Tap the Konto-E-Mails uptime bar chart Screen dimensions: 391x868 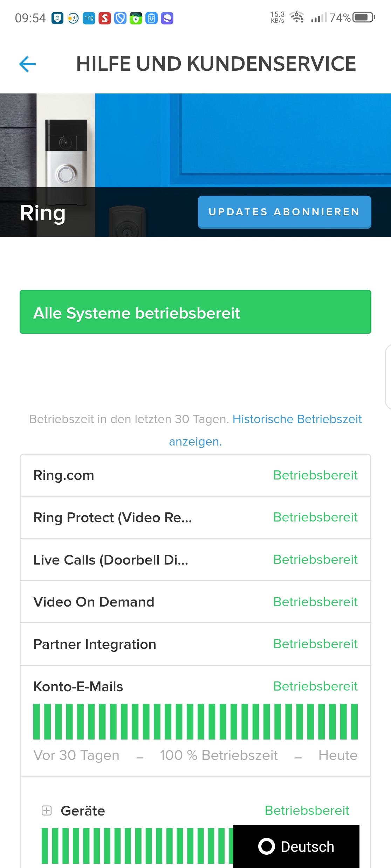pos(195,722)
